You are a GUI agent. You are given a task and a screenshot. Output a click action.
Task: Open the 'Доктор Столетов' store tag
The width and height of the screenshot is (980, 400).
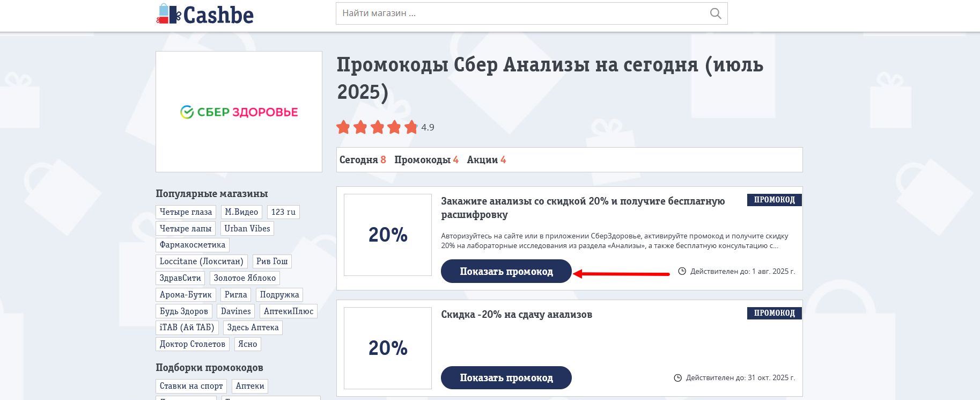coord(193,344)
